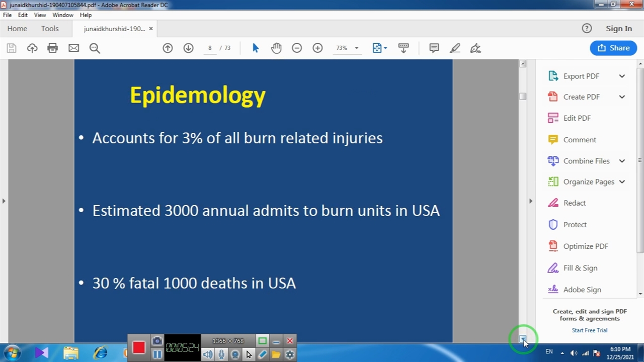Screen dimensions: 644x362
Task: Toggle microphone in recorder toolbar
Action: 221,354
